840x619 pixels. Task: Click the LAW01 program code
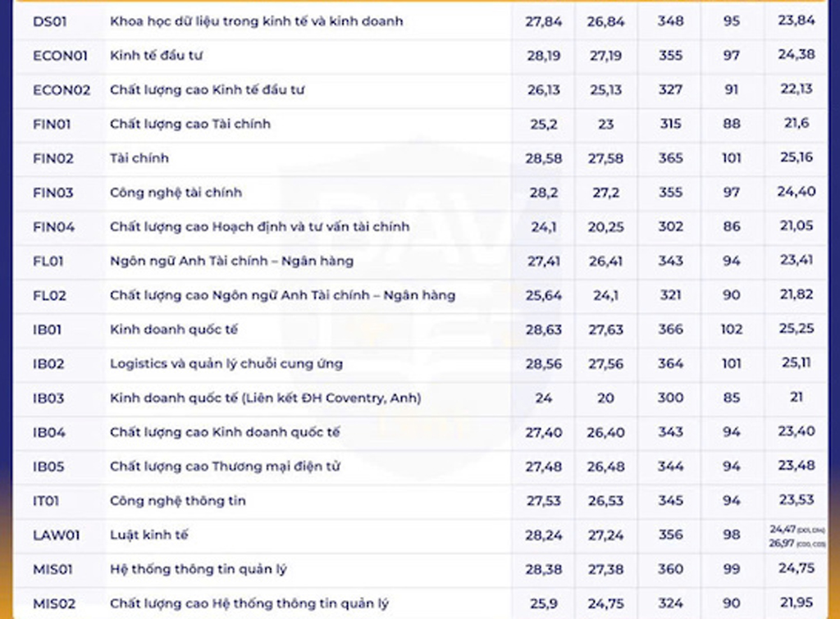pyautogui.click(x=56, y=535)
